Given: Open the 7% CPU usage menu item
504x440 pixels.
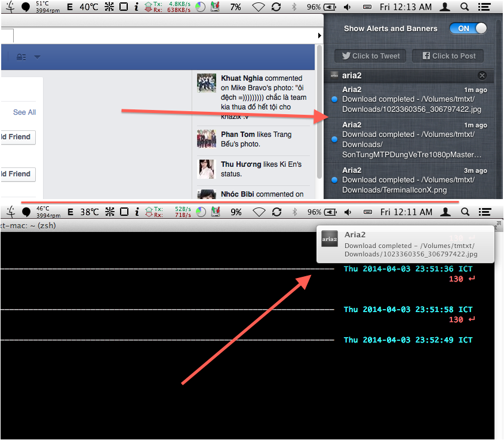Looking at the screenshot, I should pos(236,7).
